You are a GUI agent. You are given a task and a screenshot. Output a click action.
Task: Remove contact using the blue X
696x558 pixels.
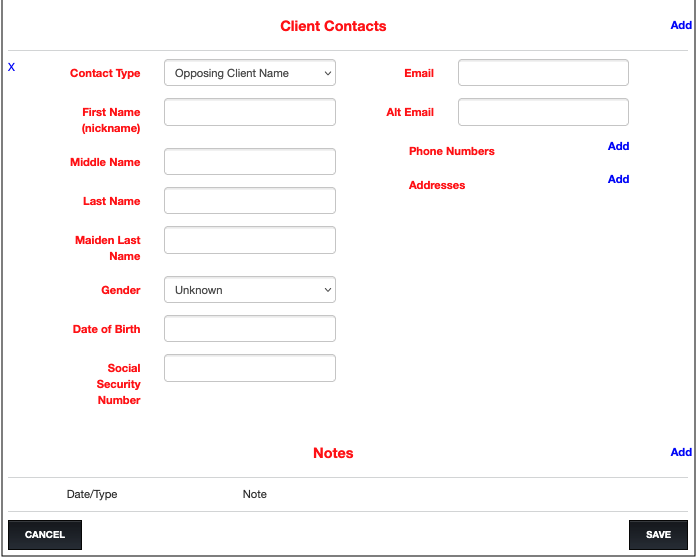12,67
